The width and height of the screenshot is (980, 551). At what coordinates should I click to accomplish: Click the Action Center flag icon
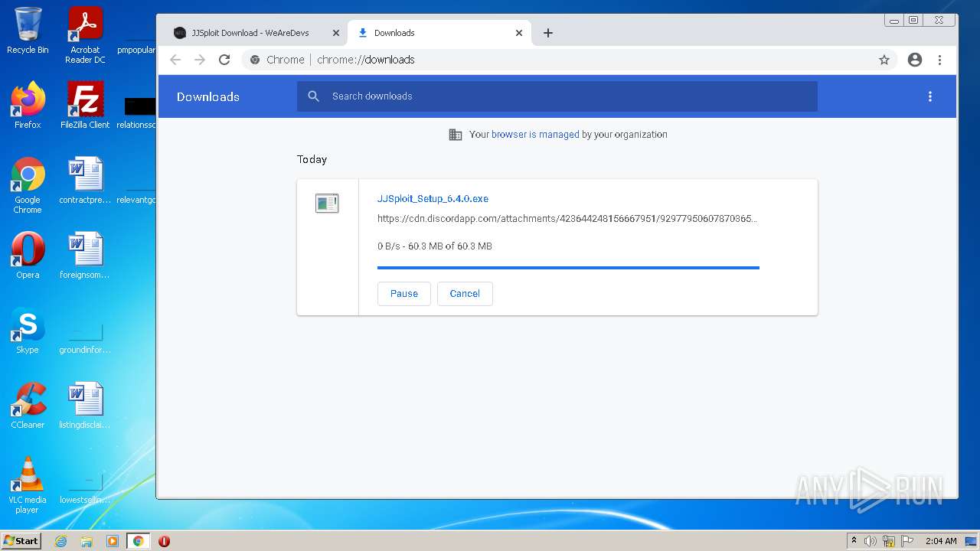(x=907, y=541)
